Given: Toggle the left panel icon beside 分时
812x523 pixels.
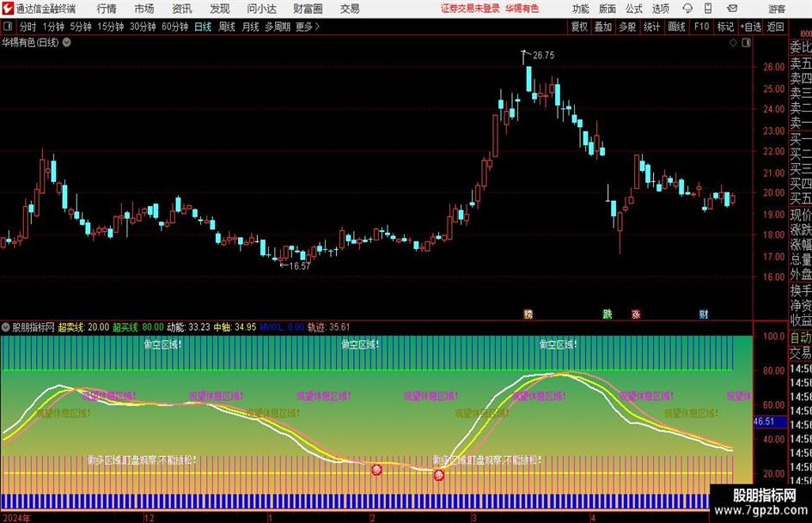Looking at the screenshot, I should [8, 27].
